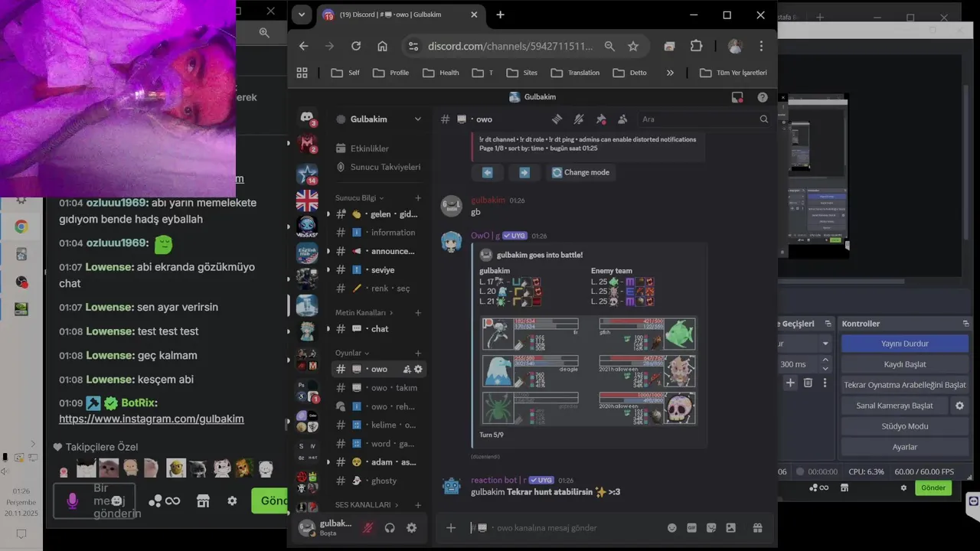The width and height of the screenshot is (980, 551).
Task: Click green Gönder button in Kick chat
Action: tap(269, 500)
